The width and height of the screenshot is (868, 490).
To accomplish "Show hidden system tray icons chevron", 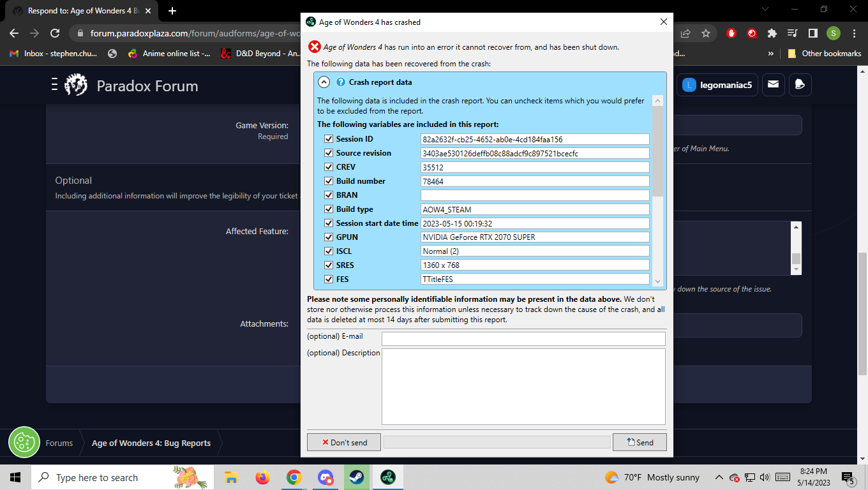I will tap(719, 477).
